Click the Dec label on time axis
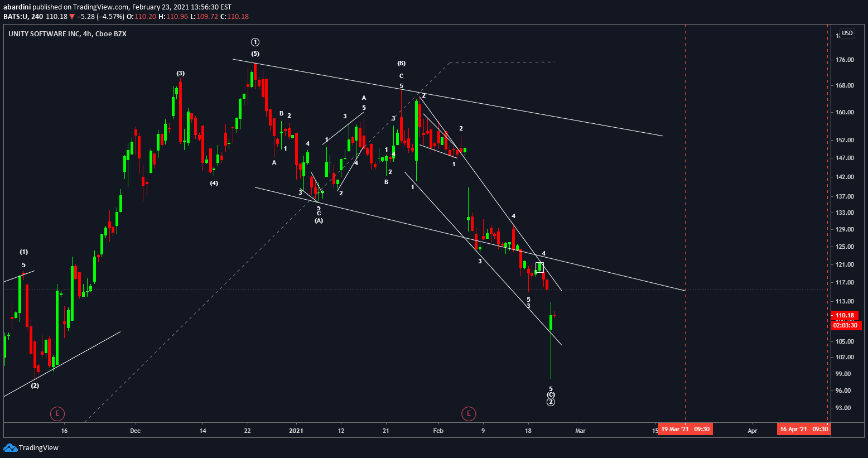868x458 pixels. click(134, 431)
